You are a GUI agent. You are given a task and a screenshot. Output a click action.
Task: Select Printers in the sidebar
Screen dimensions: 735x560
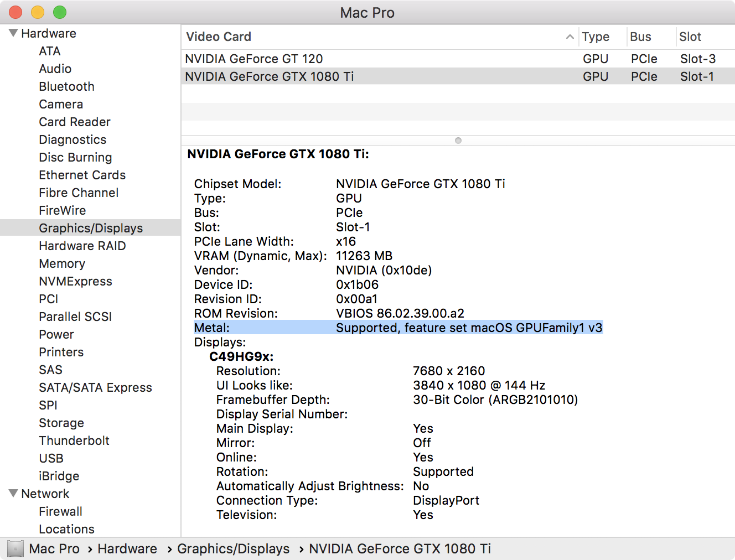[61, 352]
